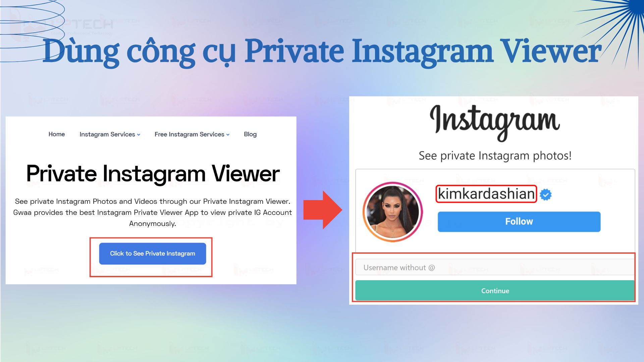Screen dimensions: 644x362
Task: Click the Continue button
Action: point(495,291)
